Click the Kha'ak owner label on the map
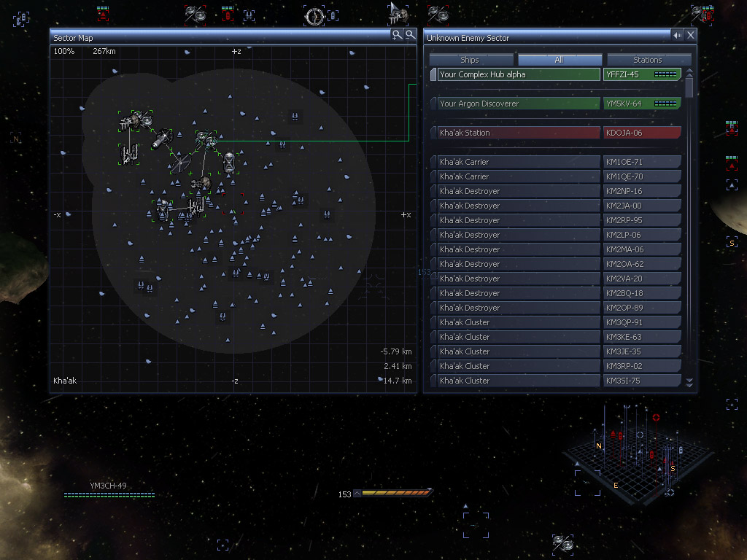The image size is (747, 560). (65, 381)
